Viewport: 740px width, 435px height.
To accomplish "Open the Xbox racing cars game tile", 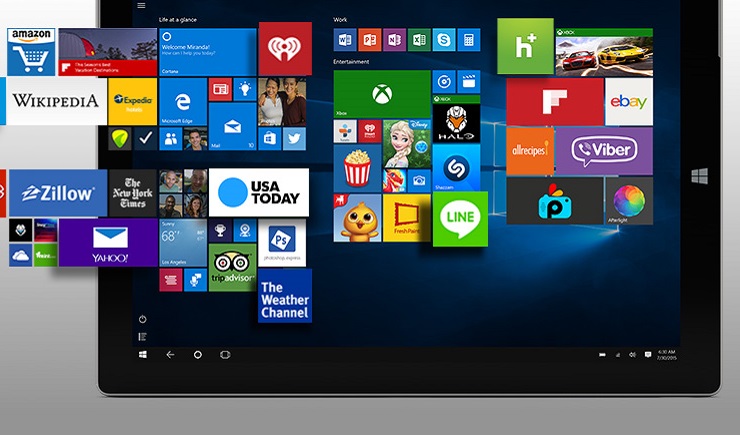I will coord(605,52).
